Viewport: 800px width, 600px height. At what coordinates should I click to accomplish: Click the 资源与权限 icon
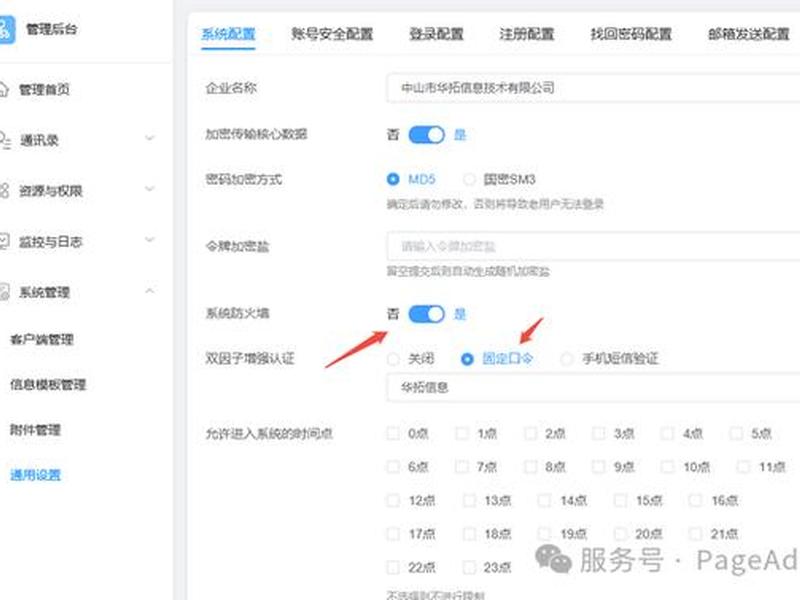click(x=4, y=191)
